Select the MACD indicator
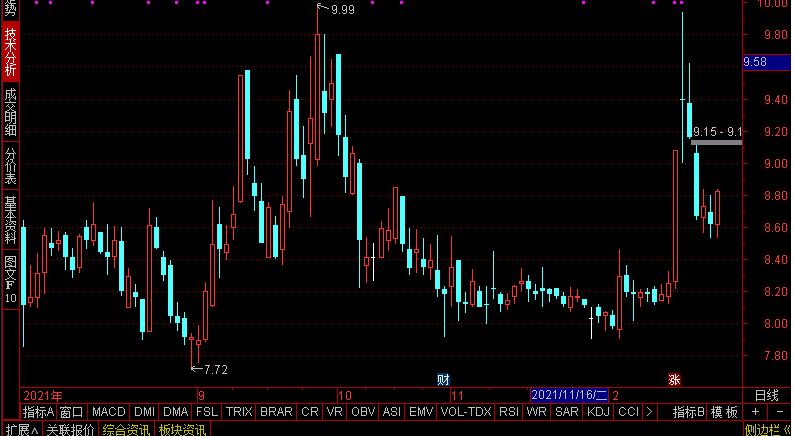The image size is (793, 436). click(108, 412)
